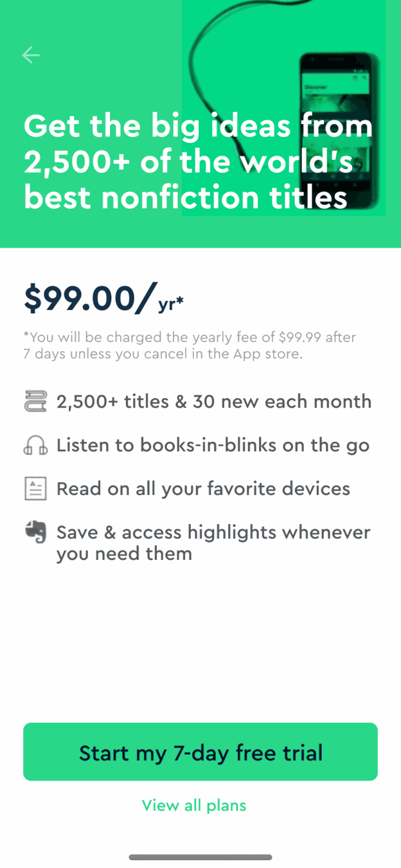This screenshot has width=401, height=868.
Task: Tap the yearly fee disclaimer text
Action: point(190,345)
